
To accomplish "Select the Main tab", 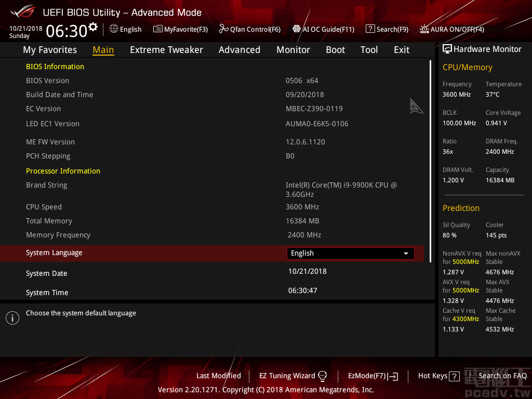I will click(103, 50).
